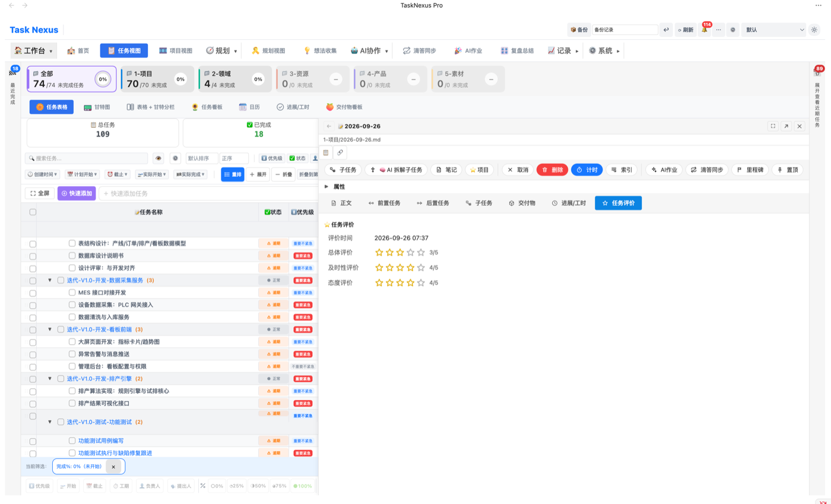Set 及时性评价 to the fifth star
The height and width of the screenshot is (504, 831).
[x=421, y=268]
